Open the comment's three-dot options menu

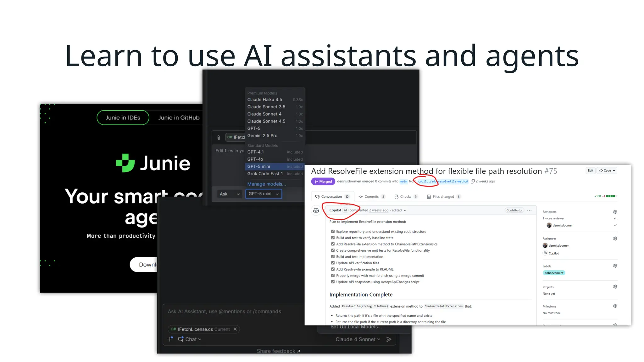pos(530,210)
